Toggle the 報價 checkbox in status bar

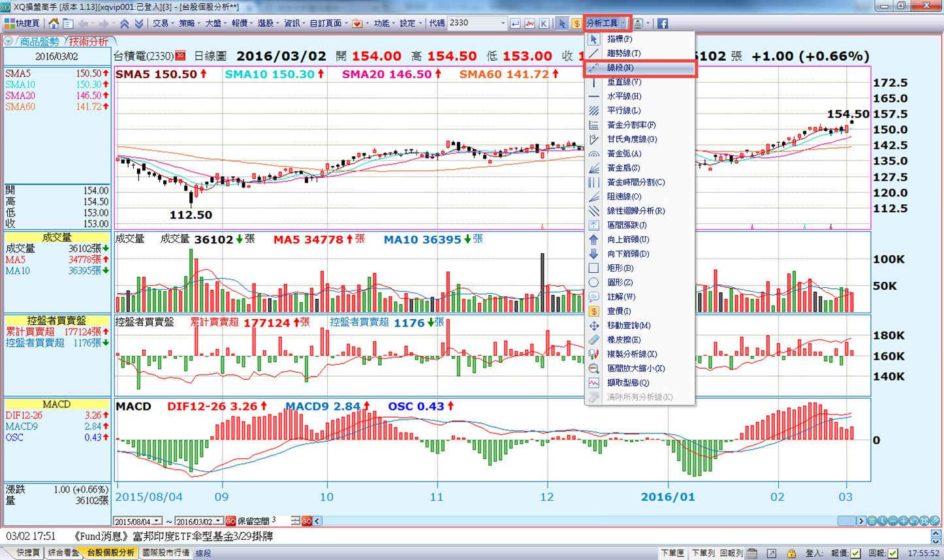coord(856,553)
